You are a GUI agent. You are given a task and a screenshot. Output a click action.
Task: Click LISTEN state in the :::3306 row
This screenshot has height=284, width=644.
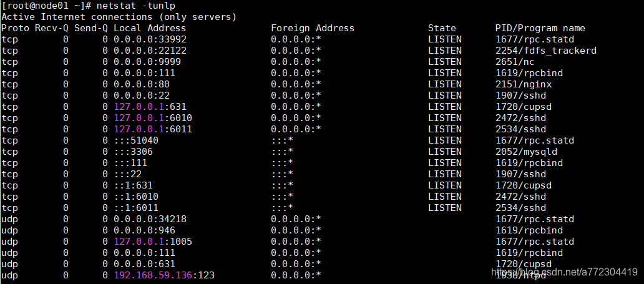pos(445,152)
